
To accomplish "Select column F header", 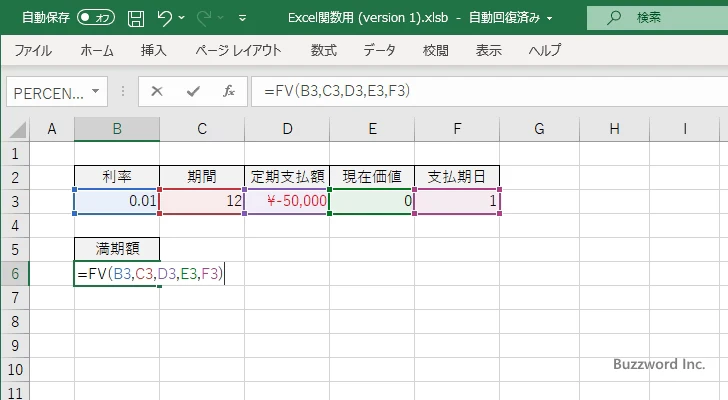I will (x=457, y=129).
